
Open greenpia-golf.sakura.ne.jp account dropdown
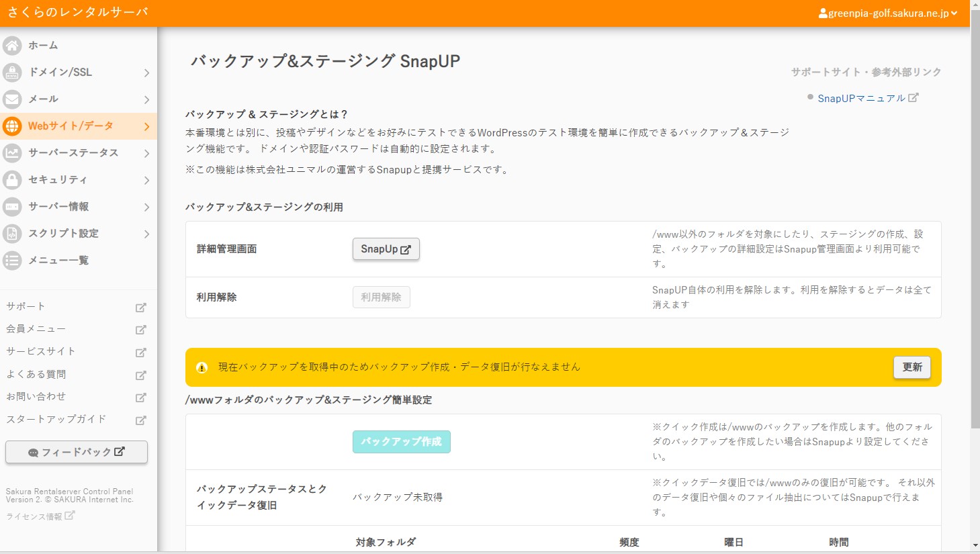(888, 13)
